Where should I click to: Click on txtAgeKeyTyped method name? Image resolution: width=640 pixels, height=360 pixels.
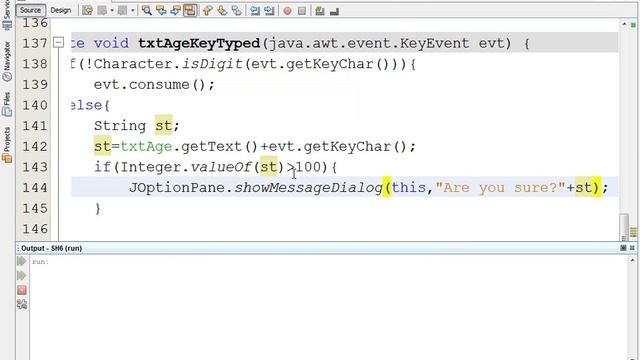199,43
